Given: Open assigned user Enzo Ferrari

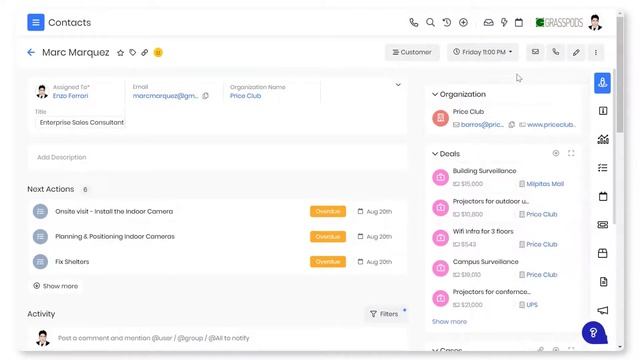Looking at the screenshot, I should pyautogui.click(x=70, y=96).
